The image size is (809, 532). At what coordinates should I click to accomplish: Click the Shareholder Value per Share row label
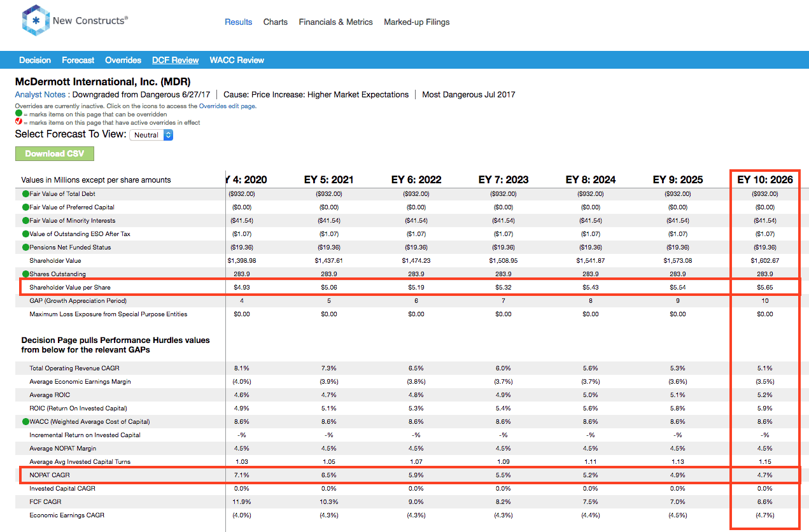70,288
